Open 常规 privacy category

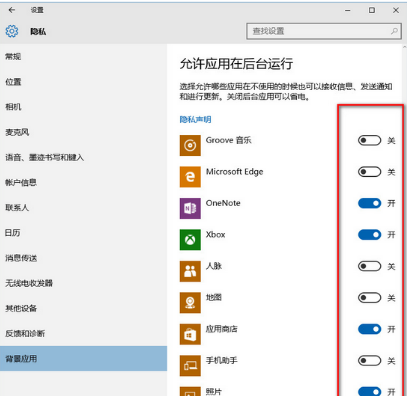[83, 57]
